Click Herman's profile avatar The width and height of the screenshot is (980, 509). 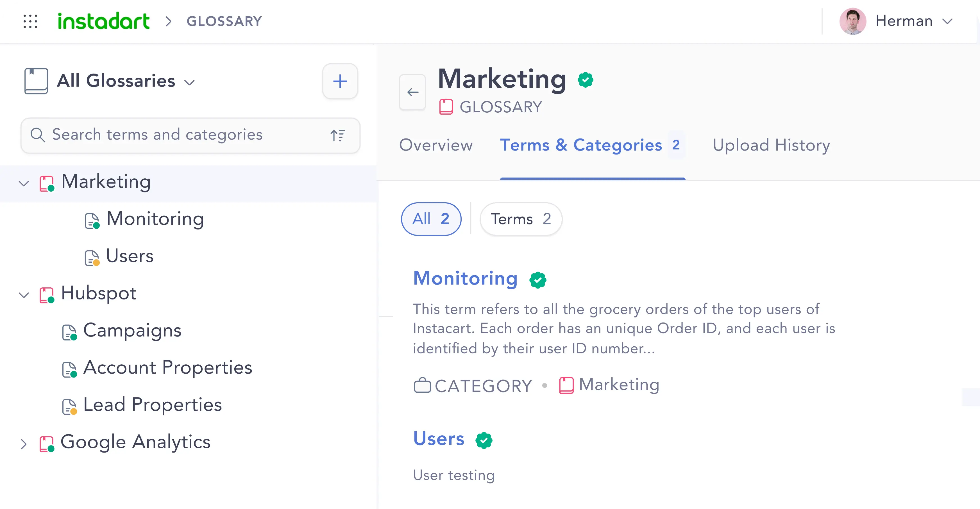point(852,21)
